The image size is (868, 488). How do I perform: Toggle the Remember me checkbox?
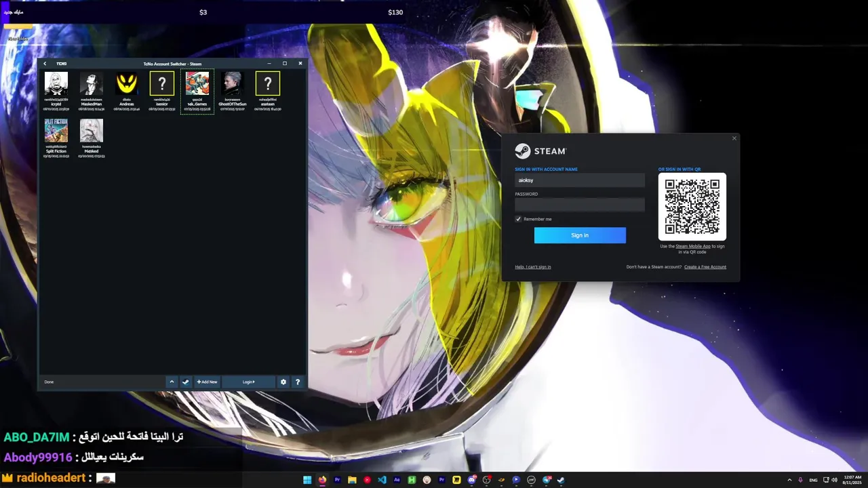(x=518, y=219)
